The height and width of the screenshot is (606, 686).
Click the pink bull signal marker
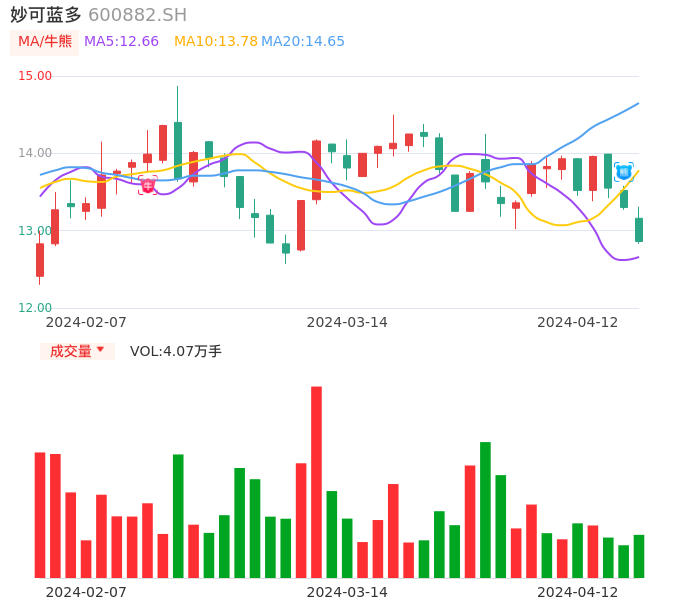coord(147,185)
